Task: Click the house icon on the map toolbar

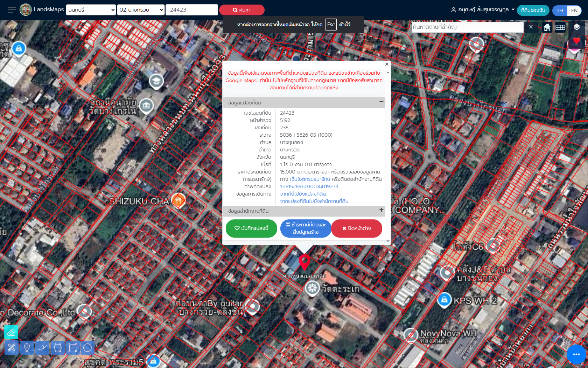Action: click(547, 27)
